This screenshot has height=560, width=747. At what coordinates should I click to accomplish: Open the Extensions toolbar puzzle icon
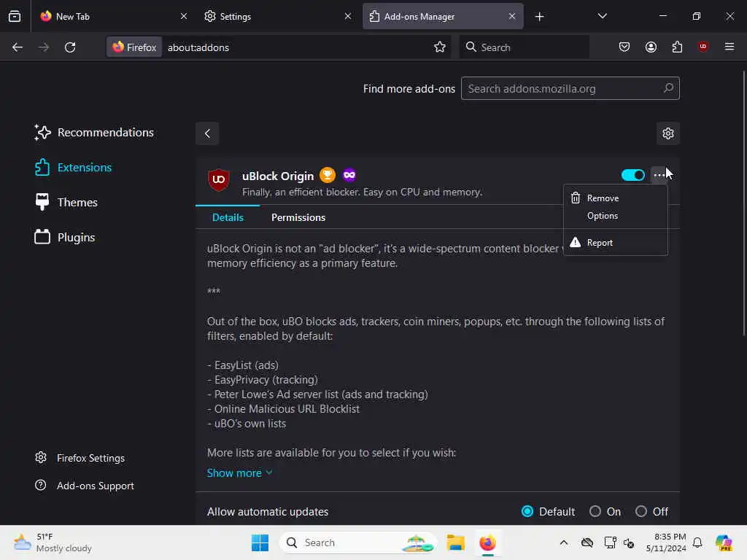tap(677, 47)
